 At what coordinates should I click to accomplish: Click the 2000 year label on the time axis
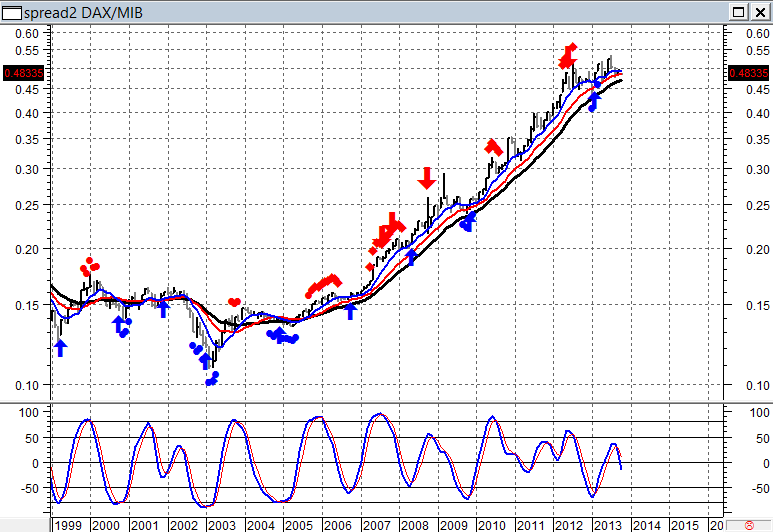tap(106, 525)
